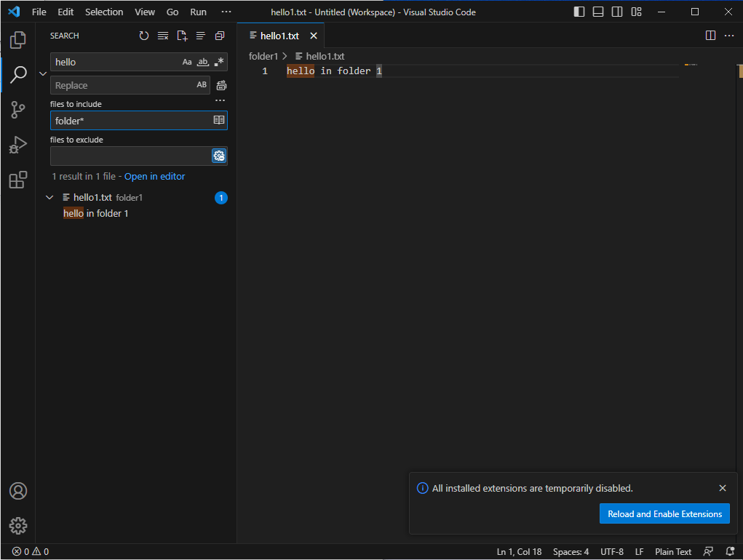Click the Open in editor link

click(154, 176)
